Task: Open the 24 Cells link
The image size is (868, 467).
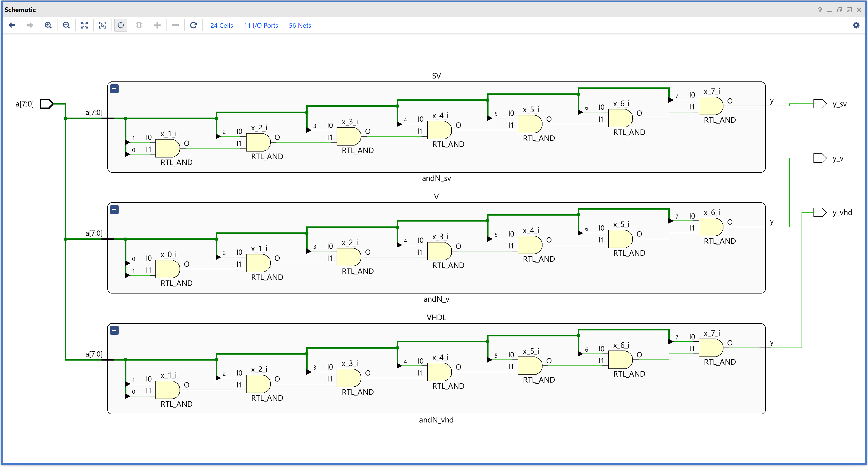Action: [221, 26]
